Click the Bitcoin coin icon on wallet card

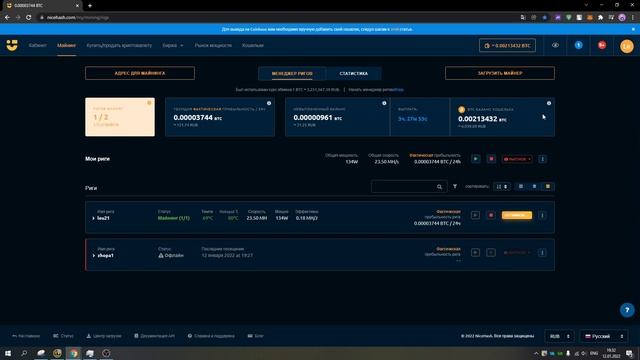click(x=461, y=109)
